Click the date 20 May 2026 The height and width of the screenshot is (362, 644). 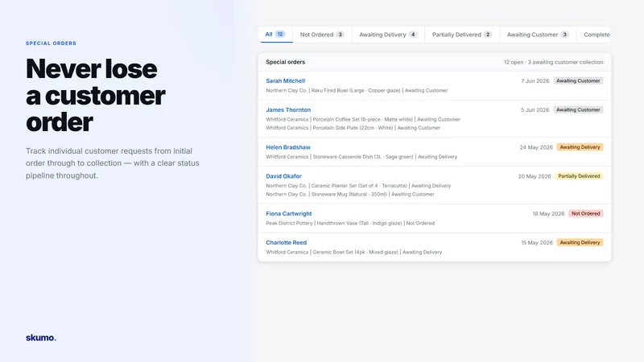click(535, 176)
